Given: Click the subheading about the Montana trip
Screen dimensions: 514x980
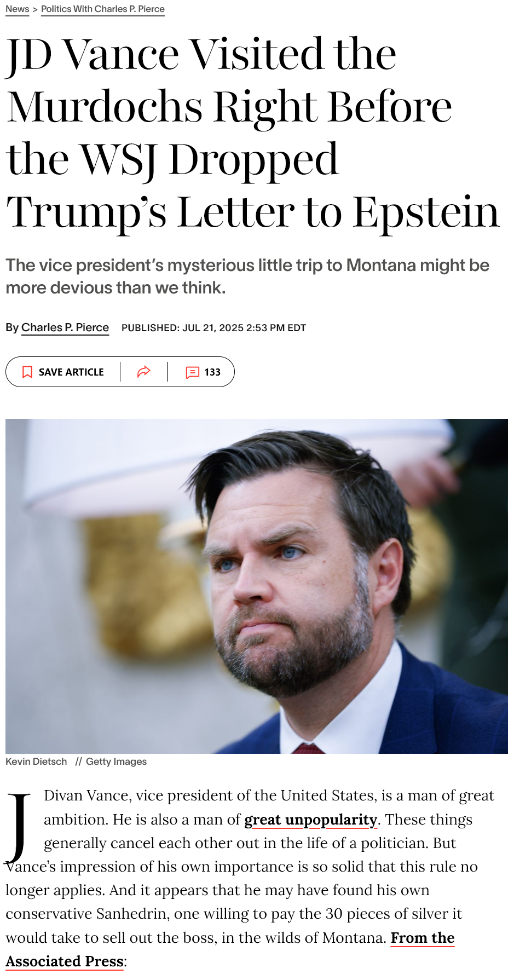Looking at the screenshot, I should click(247, 276).
